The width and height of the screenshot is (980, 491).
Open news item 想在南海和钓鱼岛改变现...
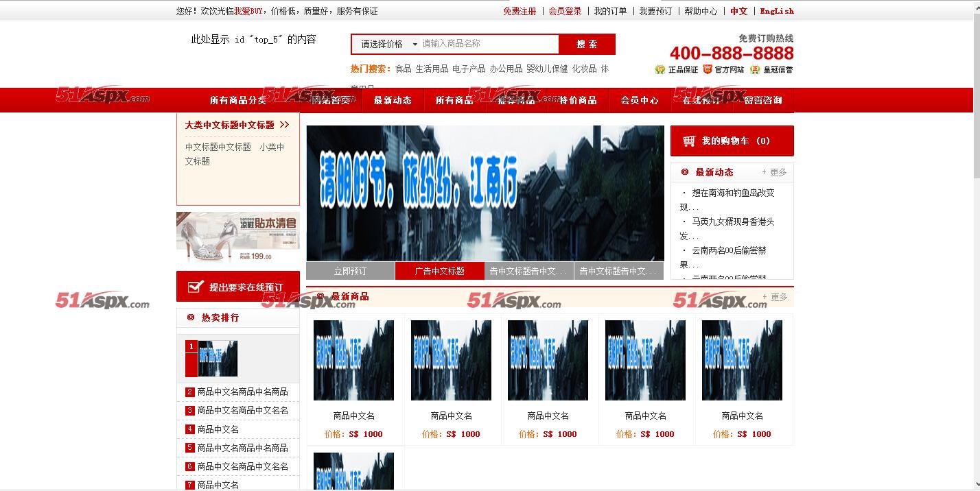click(728, 200)
